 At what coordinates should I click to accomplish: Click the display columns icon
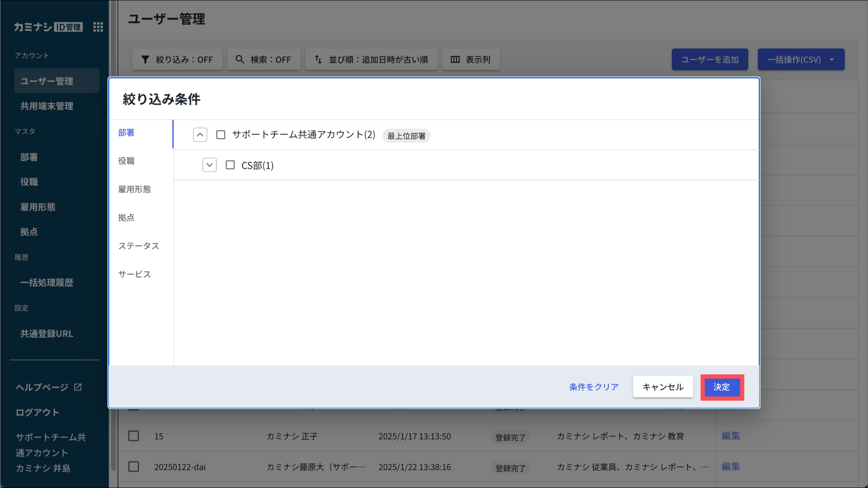[455, 59]
